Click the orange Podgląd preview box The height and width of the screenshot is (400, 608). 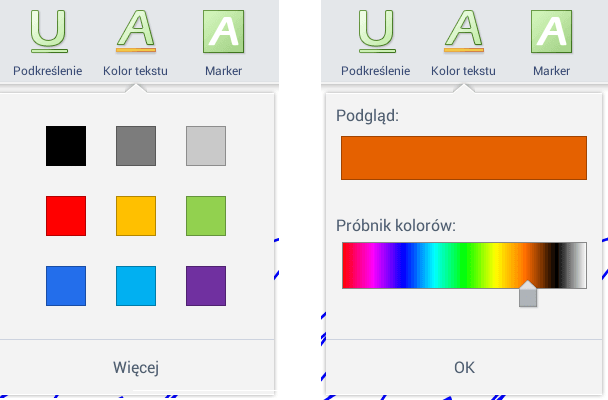pyautogui.click(x=464, y=158)
